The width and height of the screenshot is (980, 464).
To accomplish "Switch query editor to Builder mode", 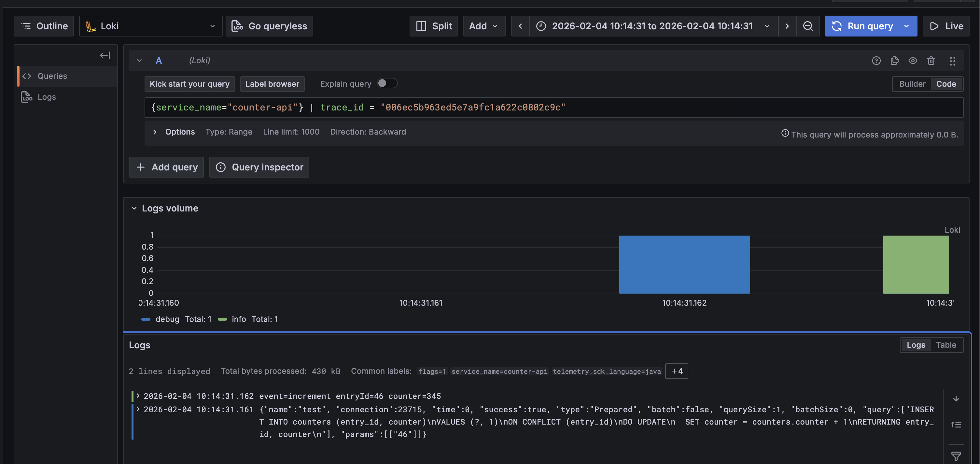I will (912, 84).
